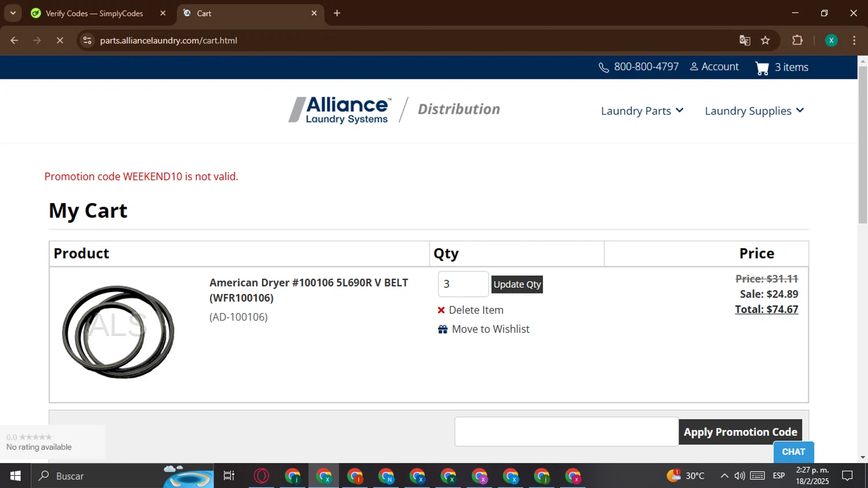Stop loading the page in browser toolbar
Viewport: 868px width, 488px height.
(60, 41)
